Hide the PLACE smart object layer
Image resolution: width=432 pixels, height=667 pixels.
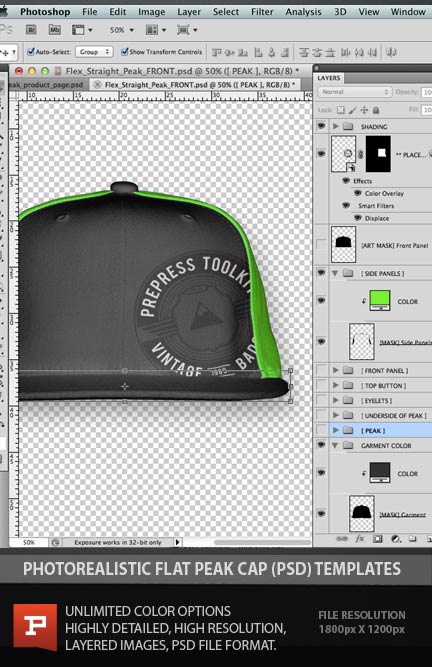pyautogui.click(x=321, y=154)
